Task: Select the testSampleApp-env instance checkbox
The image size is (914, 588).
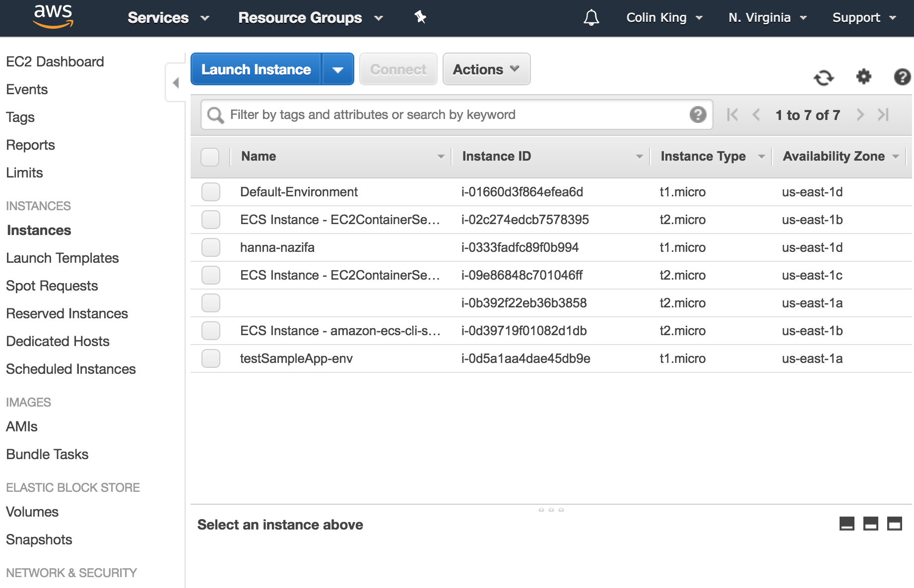Action: pos(211,358)
